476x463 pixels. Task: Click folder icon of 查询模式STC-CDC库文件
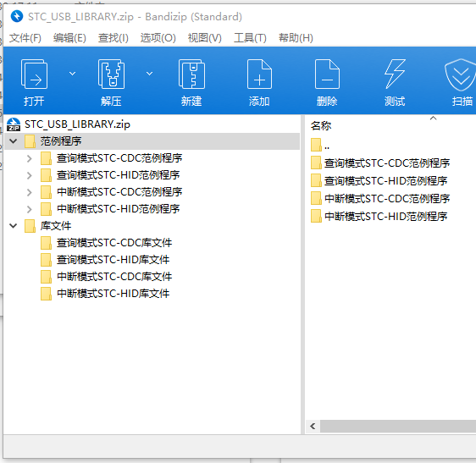click(46, 243)
